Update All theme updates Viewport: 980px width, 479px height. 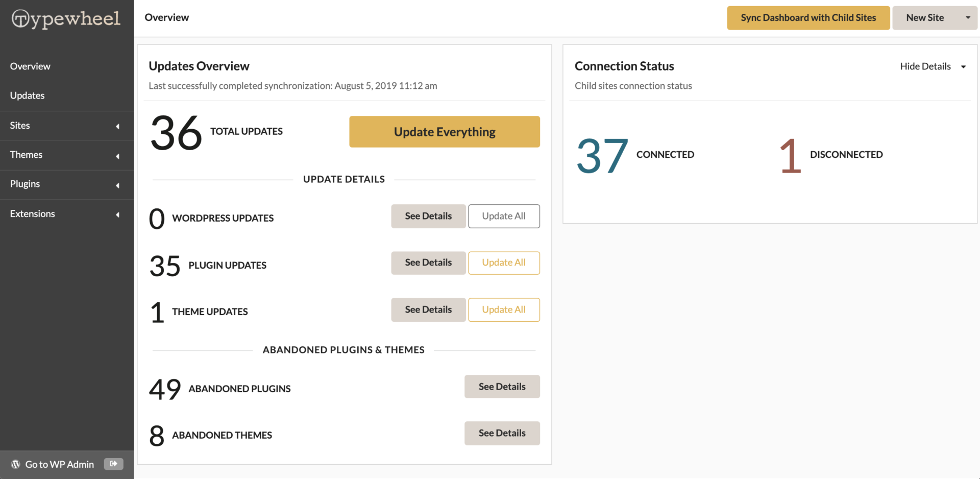coord(504,309)
